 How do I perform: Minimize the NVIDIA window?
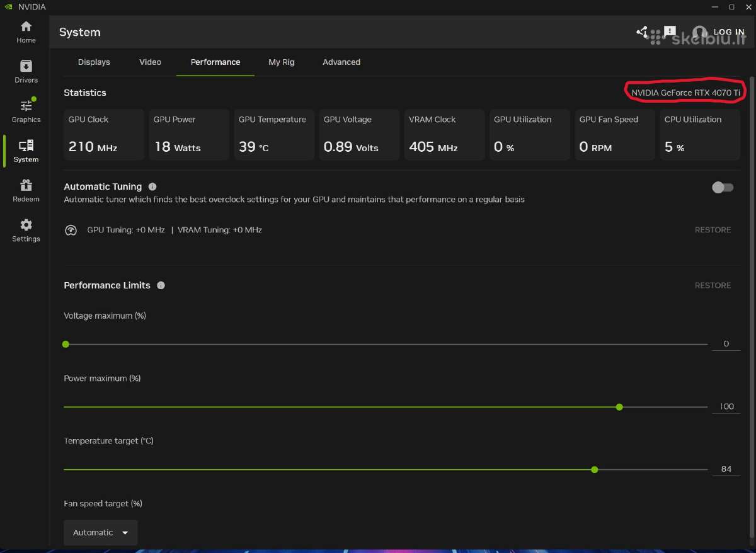(x=716, y=7)
